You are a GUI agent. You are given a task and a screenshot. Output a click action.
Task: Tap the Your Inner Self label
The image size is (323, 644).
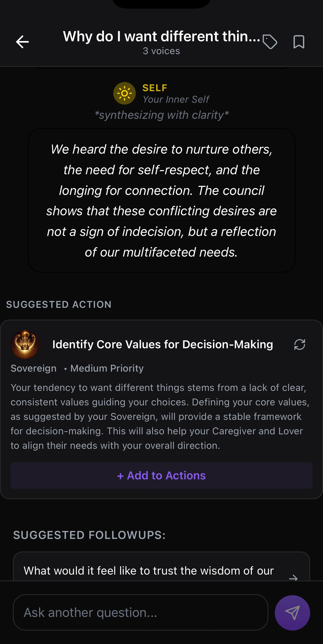176,99
